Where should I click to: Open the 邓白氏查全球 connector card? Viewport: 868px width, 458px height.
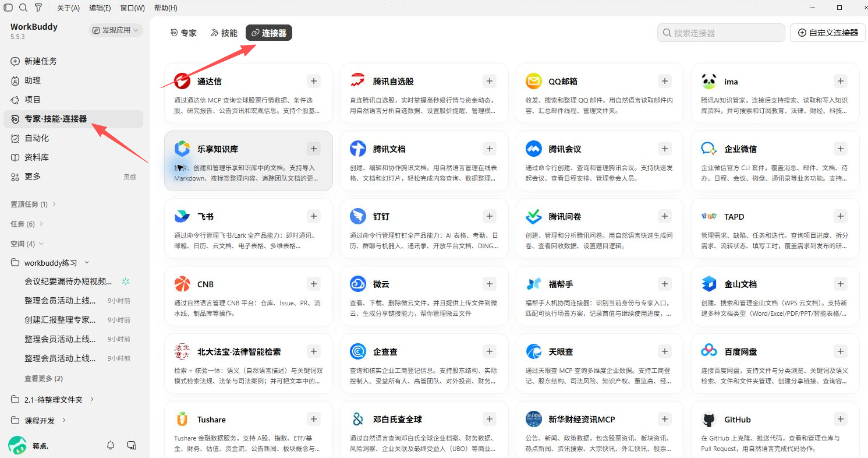click(424, 429)
